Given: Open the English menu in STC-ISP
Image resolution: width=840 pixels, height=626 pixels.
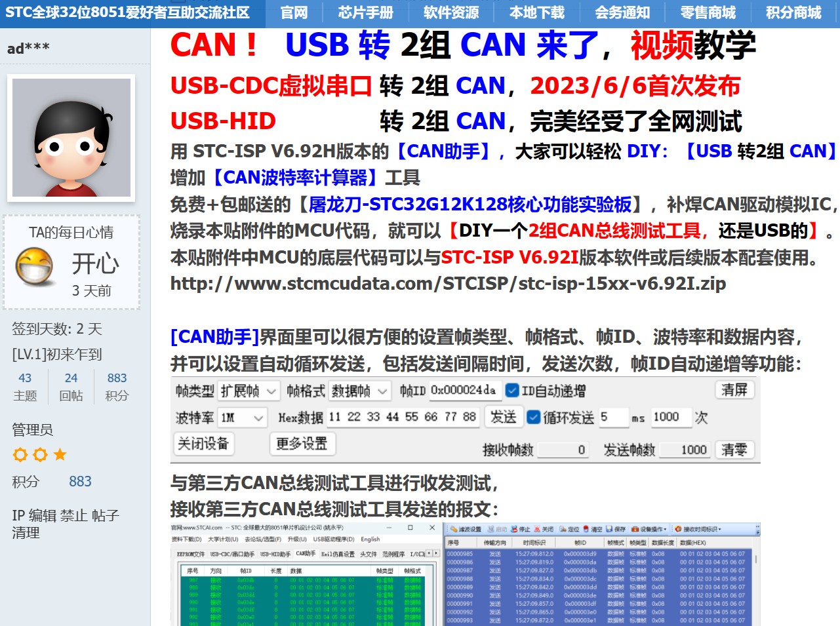Looking at the screenshot, I should click(x=370, y=539).
